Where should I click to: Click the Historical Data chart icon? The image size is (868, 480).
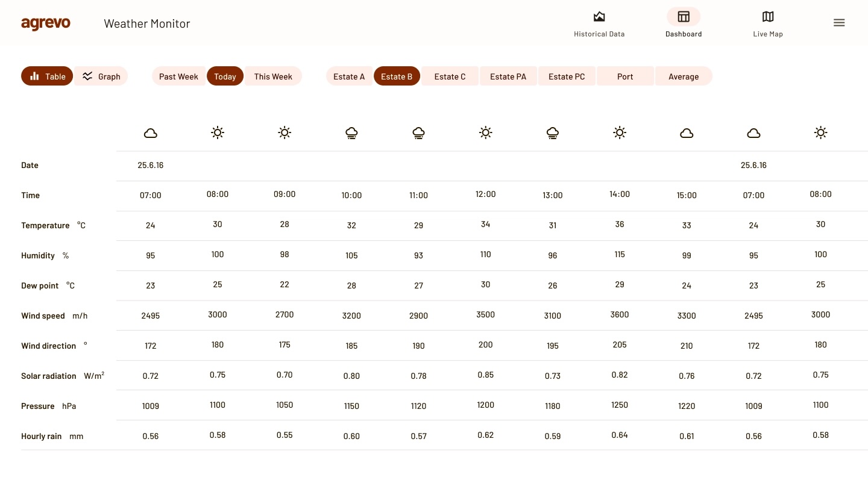(599, 17)
